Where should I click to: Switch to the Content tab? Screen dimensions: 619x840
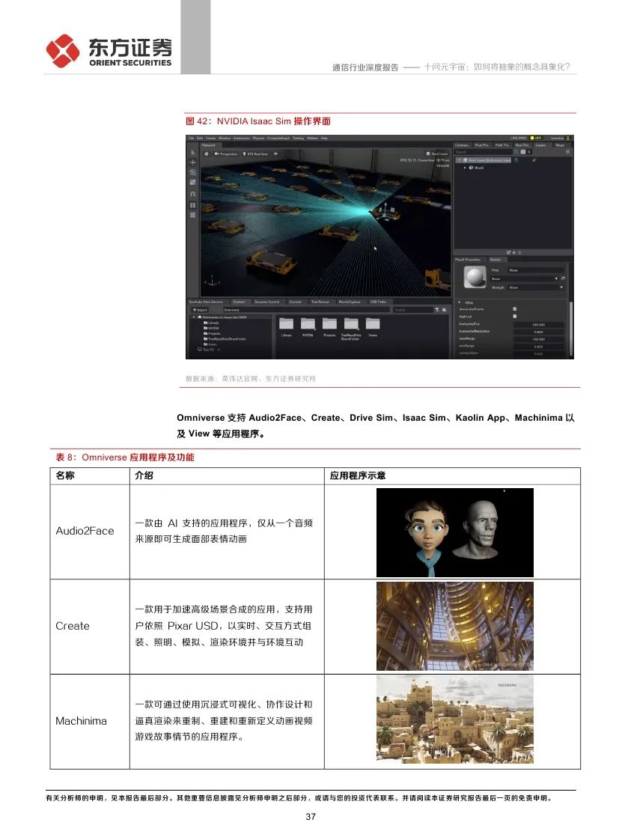(x=239, y=302)
